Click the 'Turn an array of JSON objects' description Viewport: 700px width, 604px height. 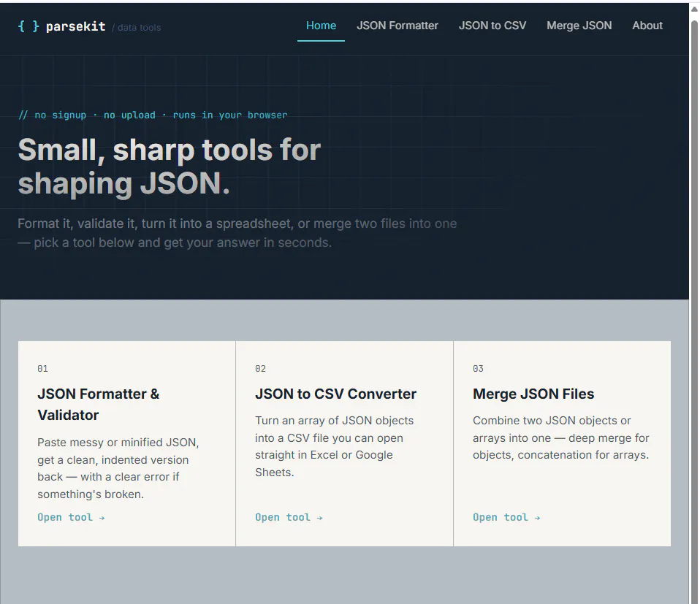[x=335, y=446]
